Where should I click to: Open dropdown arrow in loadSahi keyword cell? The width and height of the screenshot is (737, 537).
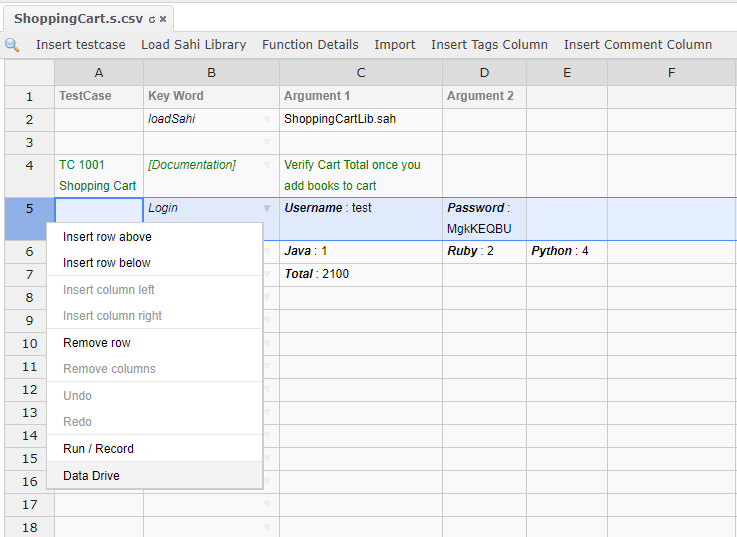coord(267,119)
